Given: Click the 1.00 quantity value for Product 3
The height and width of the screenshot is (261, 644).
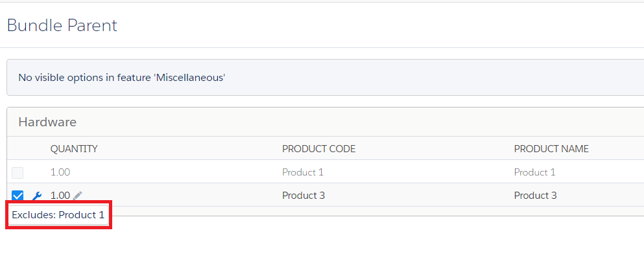Looking at the screenshot, I should pos(60,196).
